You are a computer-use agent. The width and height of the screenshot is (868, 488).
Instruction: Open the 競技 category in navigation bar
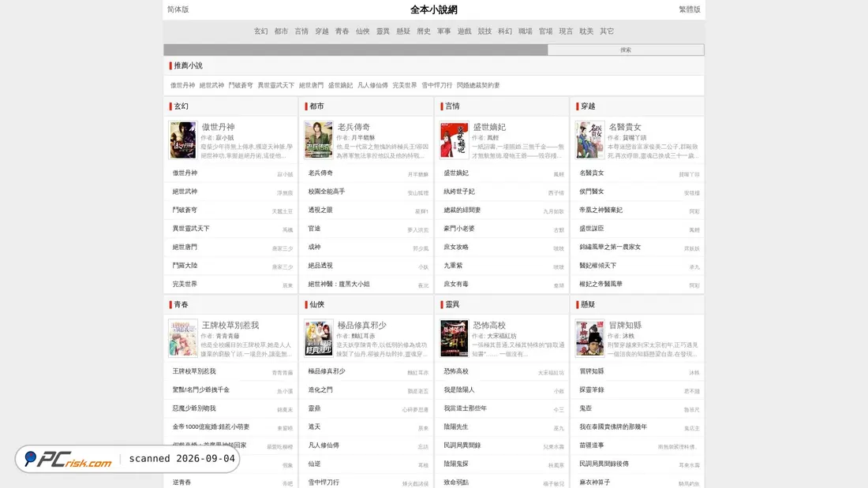pos(485,32)
